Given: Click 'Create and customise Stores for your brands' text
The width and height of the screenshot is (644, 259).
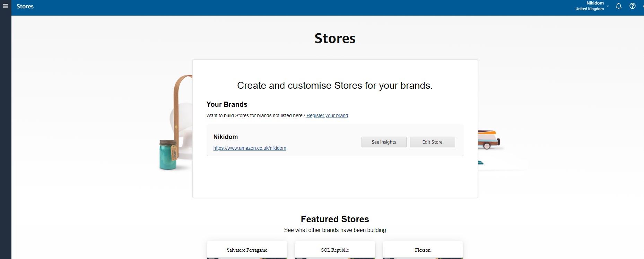Looking at the screenshot, I should pos(335,85).
